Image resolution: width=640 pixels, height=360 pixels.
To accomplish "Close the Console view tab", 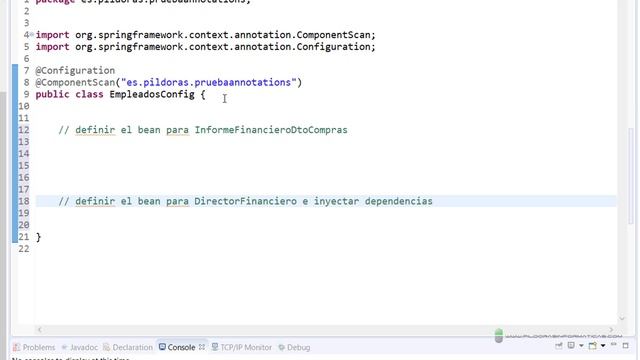I will [202, 347].
